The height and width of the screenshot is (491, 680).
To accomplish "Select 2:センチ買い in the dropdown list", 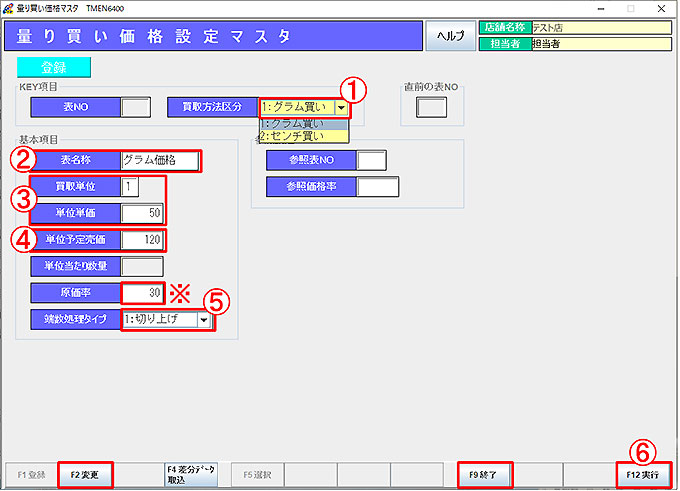I will pyautogui.click(x=304, y=136).
